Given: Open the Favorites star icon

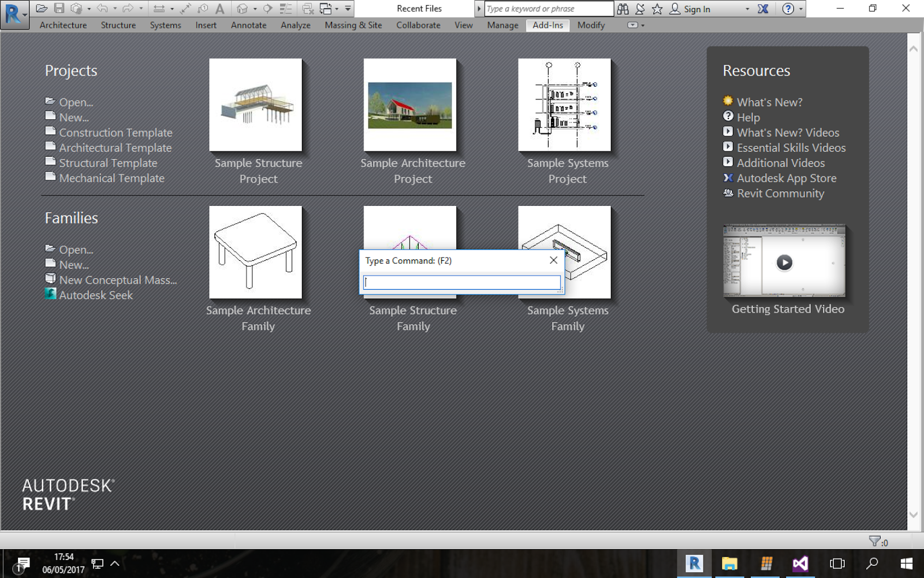Looking at the screenshot, I should coord(658,8).
